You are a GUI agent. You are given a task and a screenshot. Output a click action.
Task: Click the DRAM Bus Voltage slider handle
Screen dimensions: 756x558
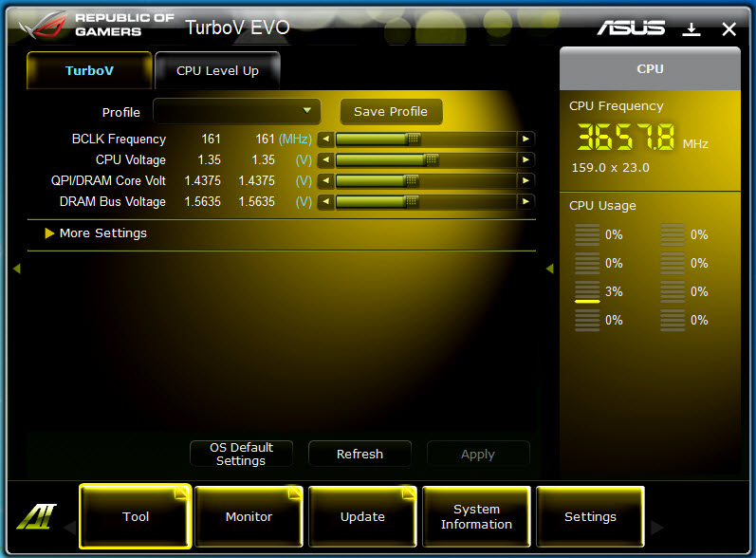pyautogui.click(x=412, y=201)
